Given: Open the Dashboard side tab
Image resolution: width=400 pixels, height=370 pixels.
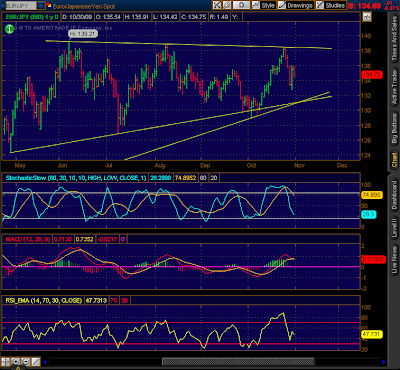Looking at the screenshot, I should click(x=394, y=195).
